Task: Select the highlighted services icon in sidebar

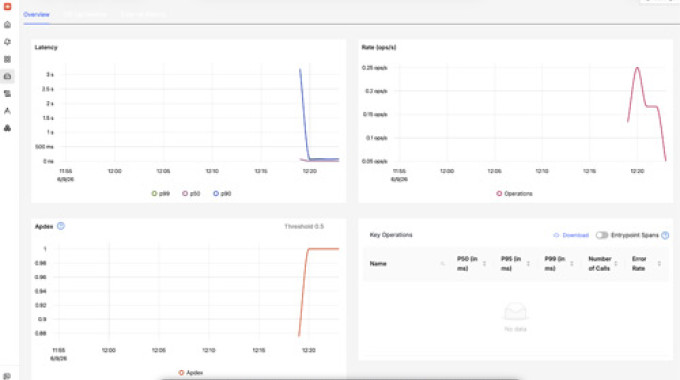Action: coord(7,76)
